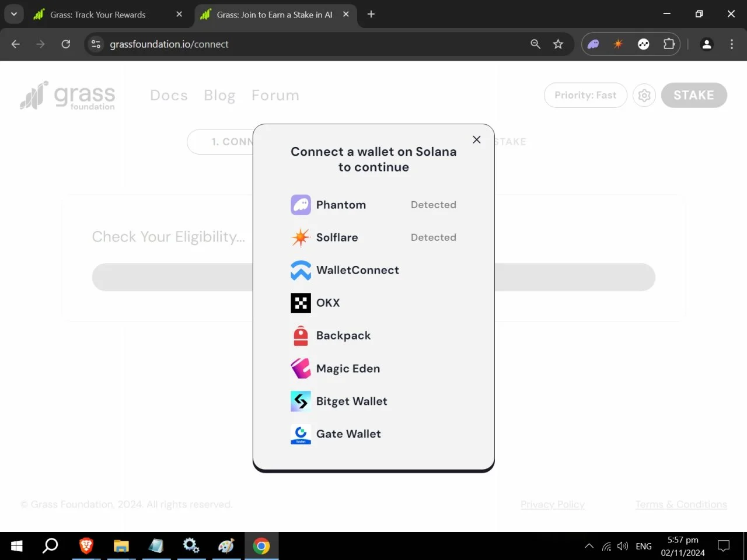Open the Chrome extensions puzzle menu
747x560 pixels.
point(669,44)
